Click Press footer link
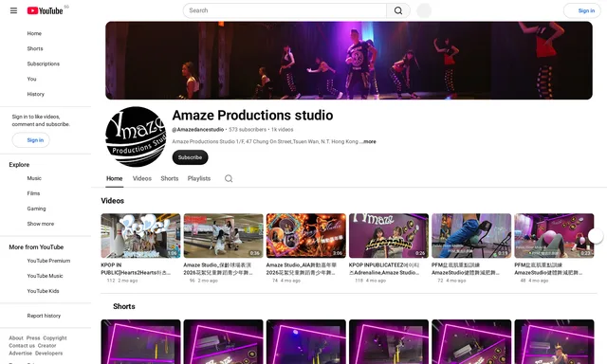 pyautogui.click(x=33, y=337)
